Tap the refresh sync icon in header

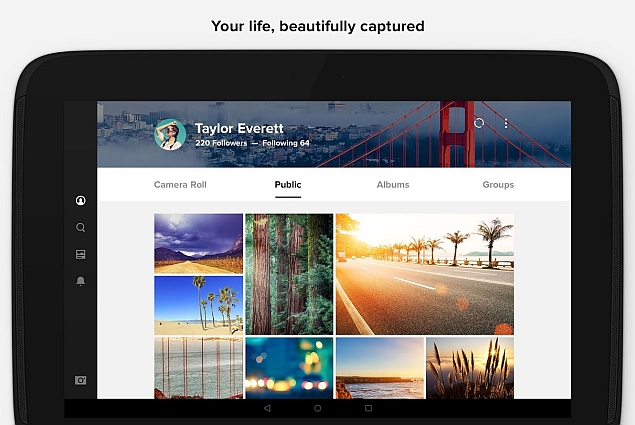pos(479,123)
